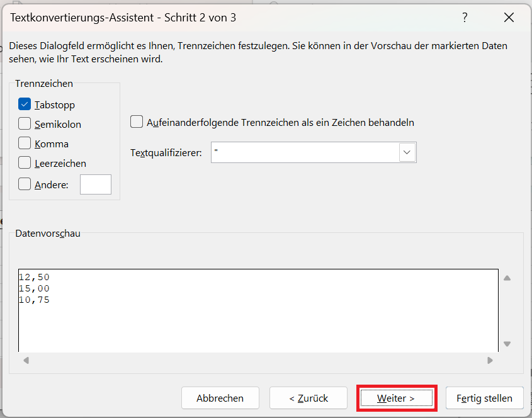Select the 15,00 preview row

(x=34, y=288)
